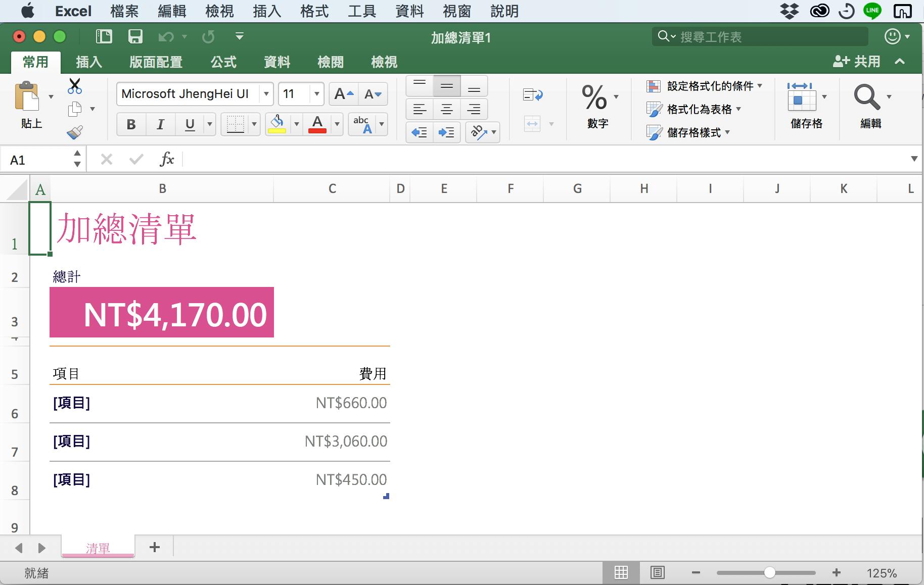Click the Wrap Text icon
Screen dimensions: 924x585
(x=532, y=94)
